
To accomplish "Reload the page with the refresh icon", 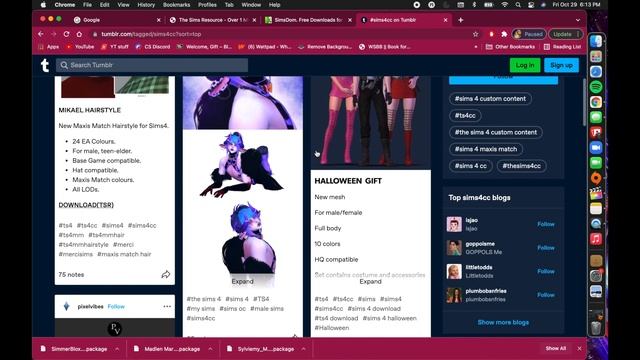I will 67,34.
